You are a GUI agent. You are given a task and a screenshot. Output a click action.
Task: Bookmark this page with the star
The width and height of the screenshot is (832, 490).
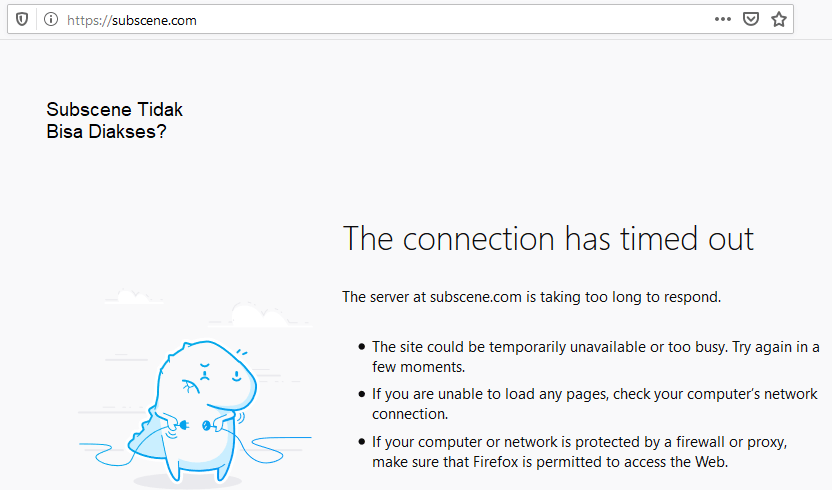pos(779,19)
